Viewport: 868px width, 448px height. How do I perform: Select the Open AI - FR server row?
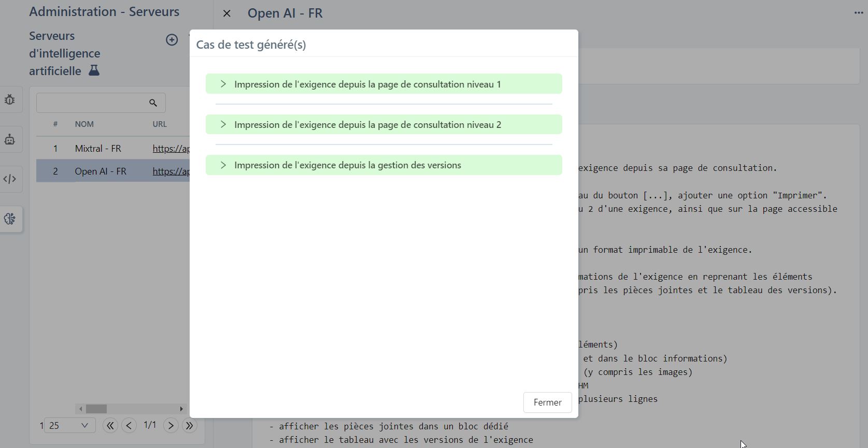pyautogui.click(x=113, y=171)
